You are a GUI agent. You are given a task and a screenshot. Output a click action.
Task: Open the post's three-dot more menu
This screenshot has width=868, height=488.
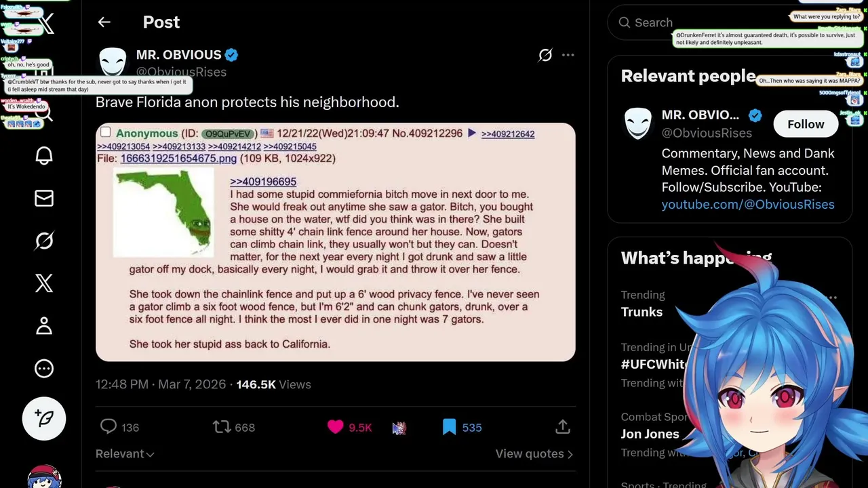tap(568, 55)
